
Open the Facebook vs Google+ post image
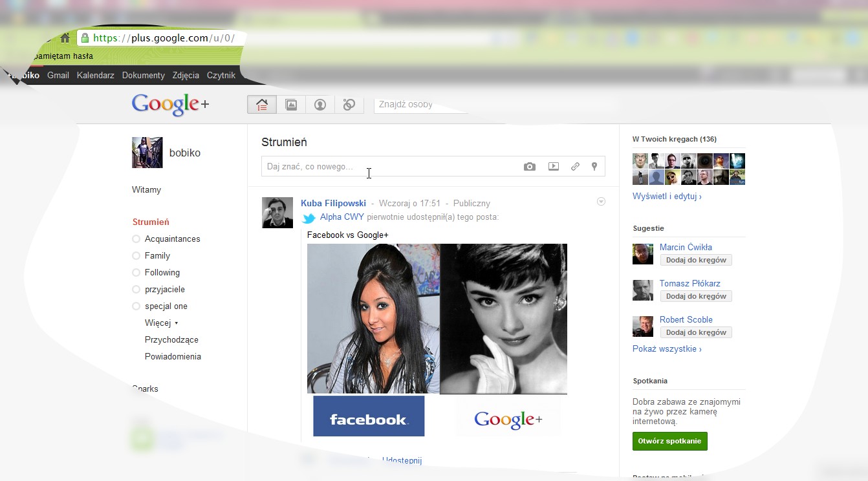coord(437,341)
